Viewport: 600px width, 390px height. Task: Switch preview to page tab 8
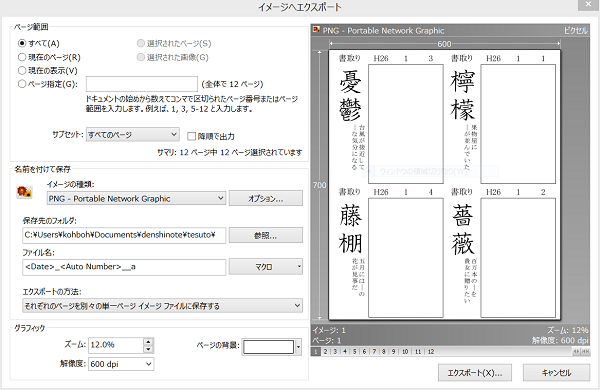[383, 351]
